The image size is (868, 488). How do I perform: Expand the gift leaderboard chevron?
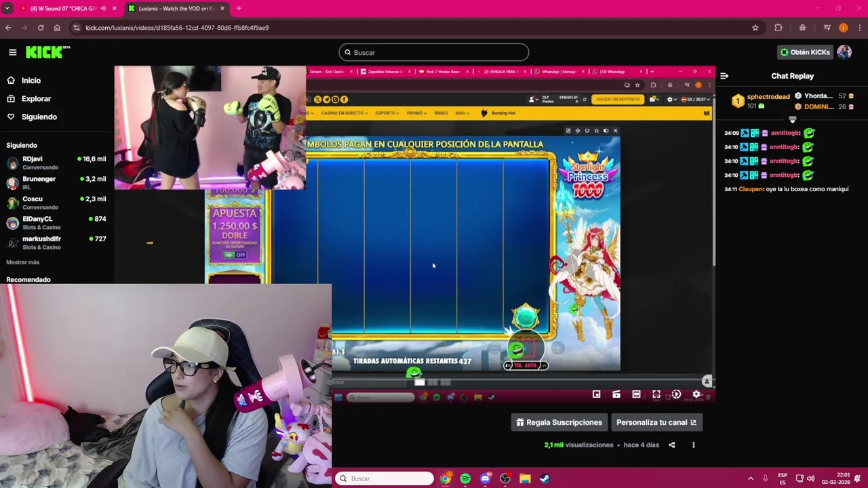point(792,120)
